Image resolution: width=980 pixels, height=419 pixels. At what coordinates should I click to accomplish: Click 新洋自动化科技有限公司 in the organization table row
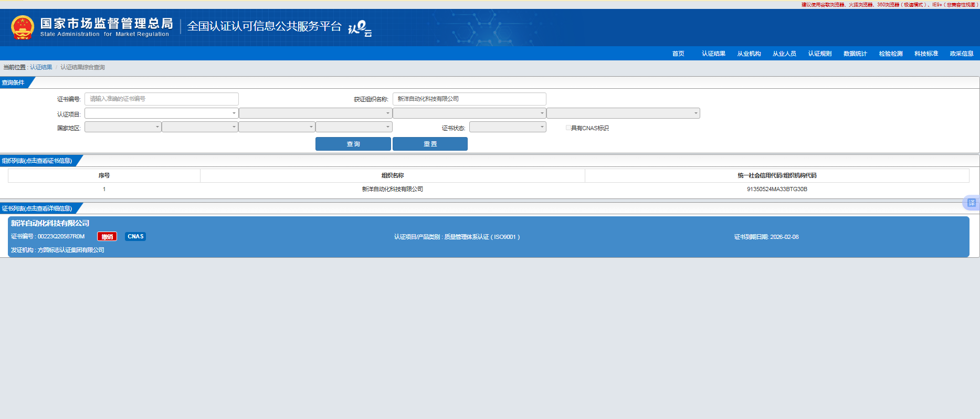tap(393, 189)
